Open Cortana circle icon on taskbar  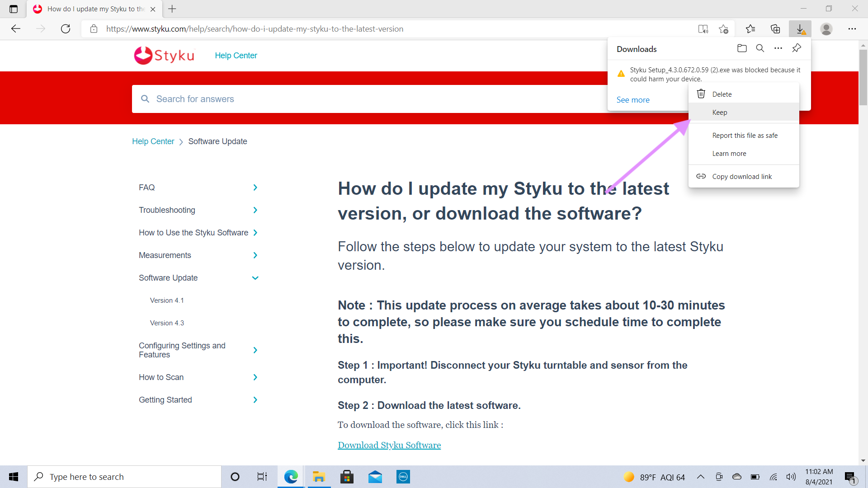(235, 477)
